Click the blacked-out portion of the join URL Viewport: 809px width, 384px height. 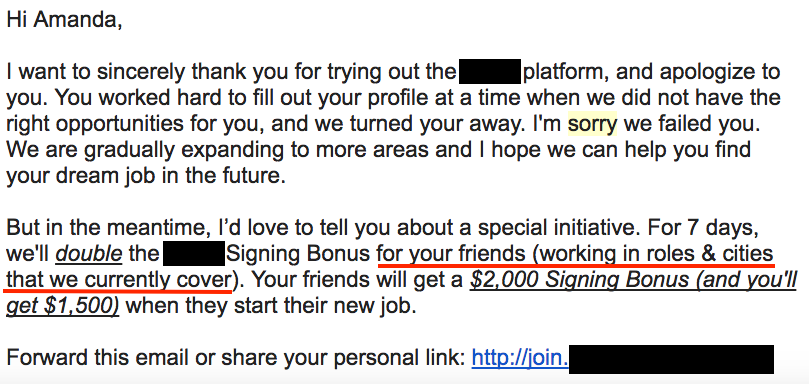pos(671,359)
